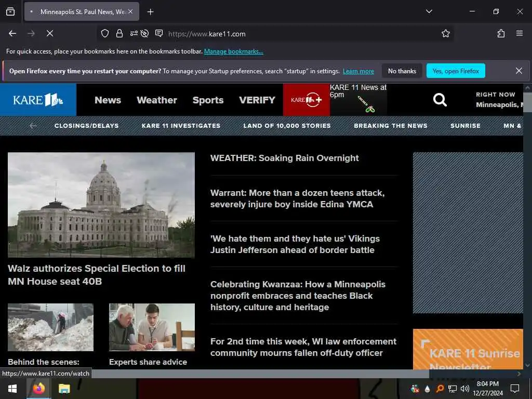
Task: Click the orange search tray icon
Action: pyautogui.click(x=440, y=389)
